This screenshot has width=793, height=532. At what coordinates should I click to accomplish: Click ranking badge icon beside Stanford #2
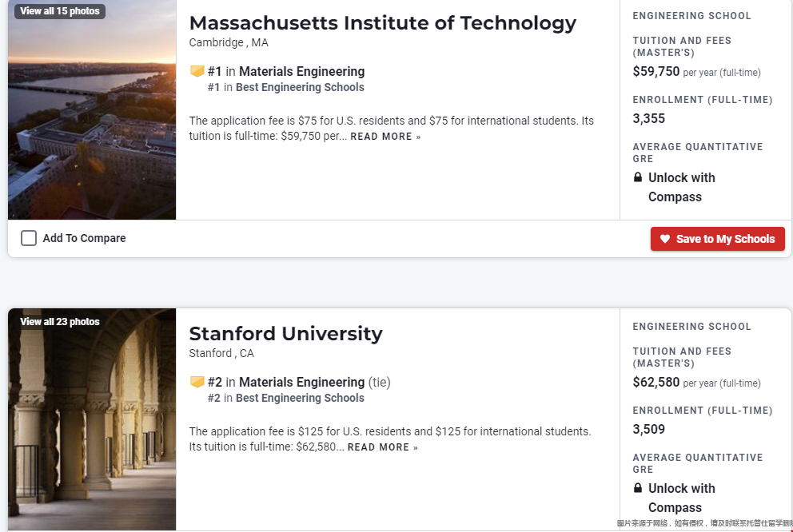pyautogui.click(x=197, y=382)
